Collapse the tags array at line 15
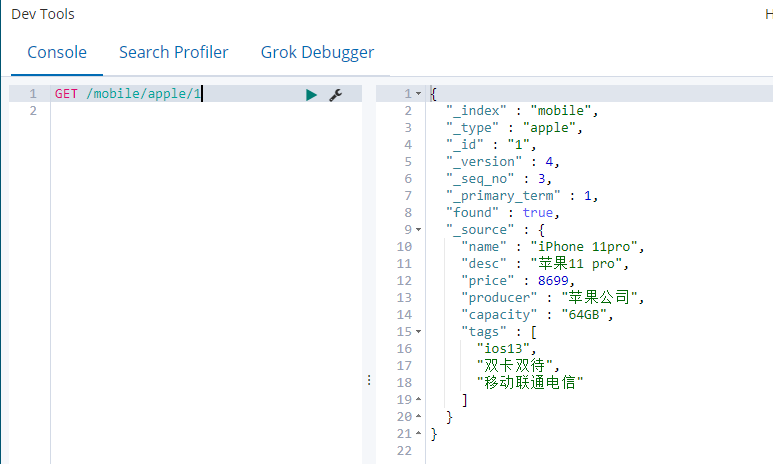 coord(419,332)
